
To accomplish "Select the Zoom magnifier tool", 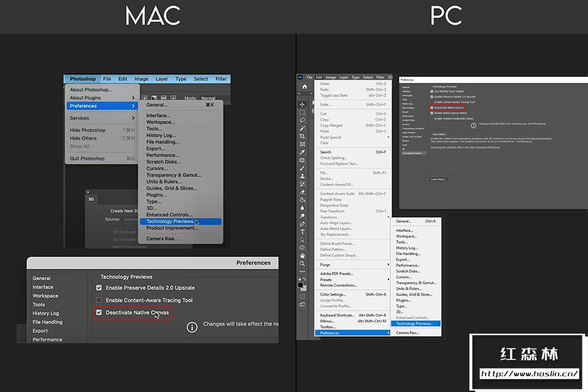I will tap(302, 264).
